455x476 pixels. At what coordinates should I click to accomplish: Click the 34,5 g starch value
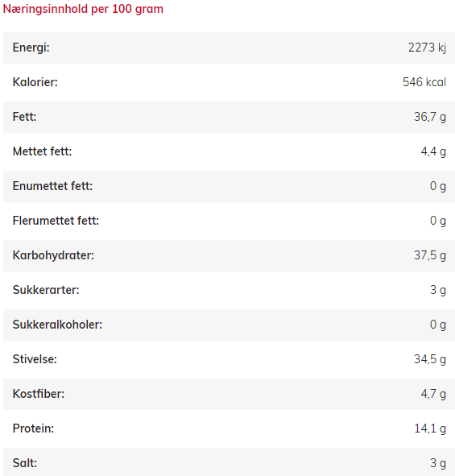[x=430, y=359]
